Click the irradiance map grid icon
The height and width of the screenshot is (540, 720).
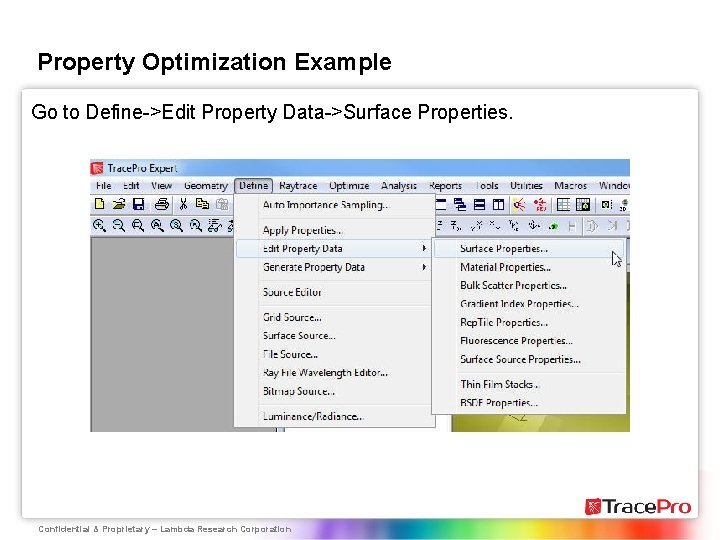[583, 204]
